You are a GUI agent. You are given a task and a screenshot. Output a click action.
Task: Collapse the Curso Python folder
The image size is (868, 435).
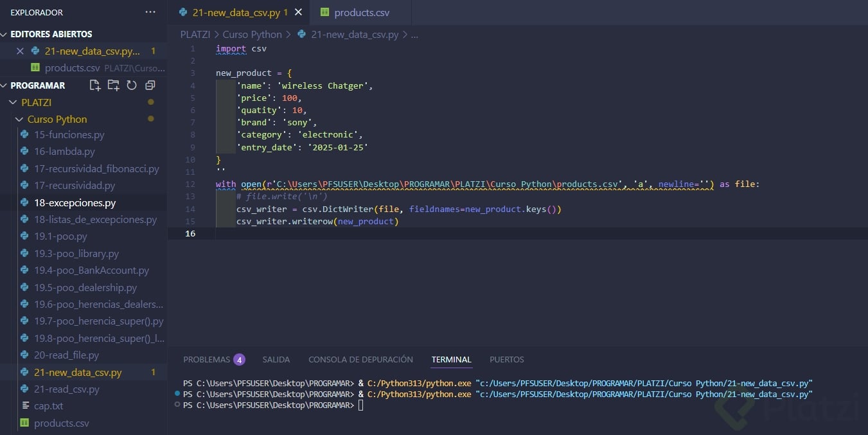(x=57, y=120)
